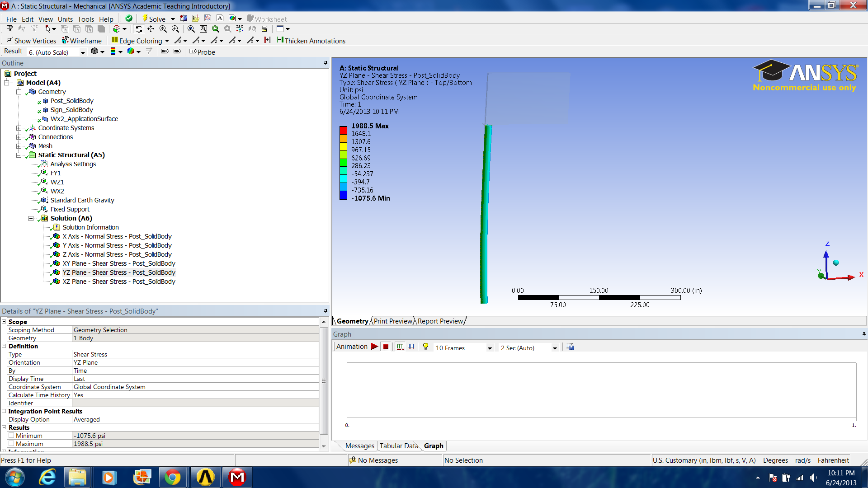Click the Previous View green magnifier icon
868x488 pixels.
(216, 29)
